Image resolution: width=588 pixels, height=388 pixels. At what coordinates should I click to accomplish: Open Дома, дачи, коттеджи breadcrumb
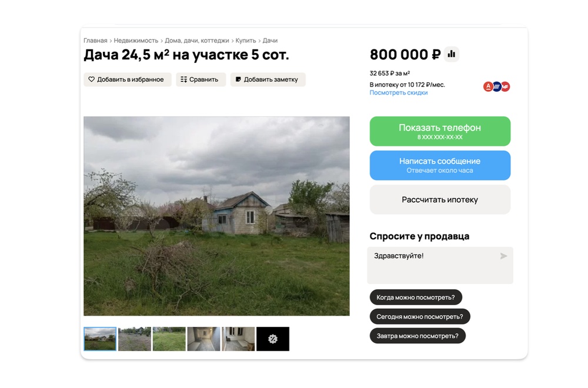point(197,41)
